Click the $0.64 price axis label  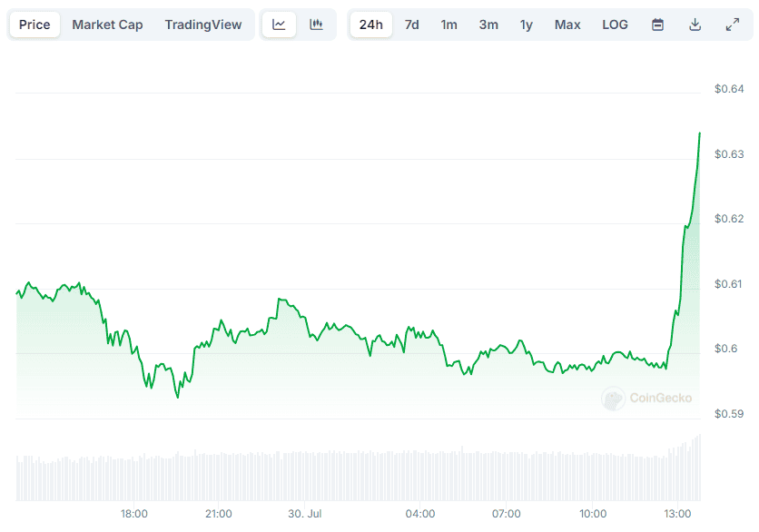coord(729,89)
